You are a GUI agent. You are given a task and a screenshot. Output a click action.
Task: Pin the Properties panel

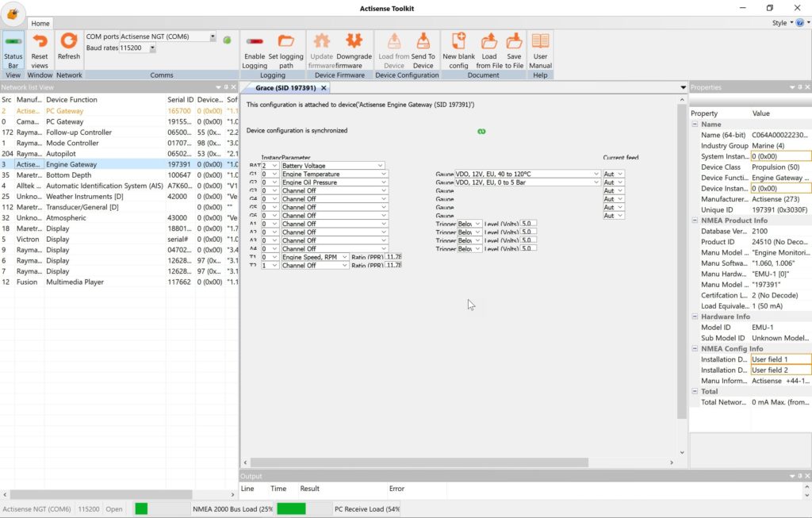click(x=799, y=87)
